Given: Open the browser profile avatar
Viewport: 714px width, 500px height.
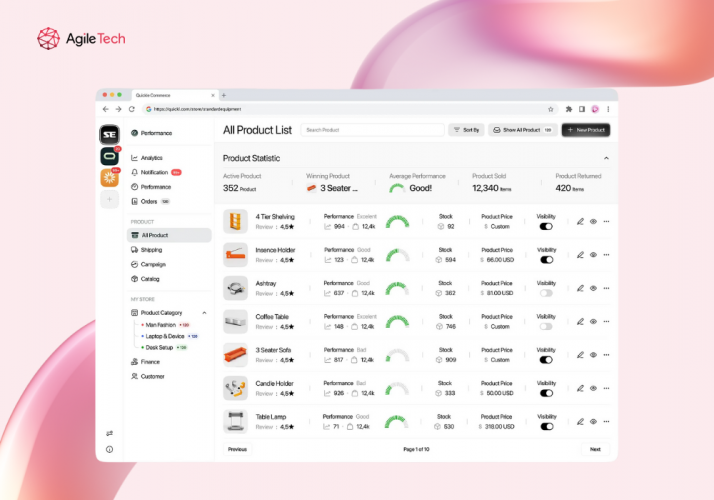Looking at the screenshot, I should click(x=595, y=109).
